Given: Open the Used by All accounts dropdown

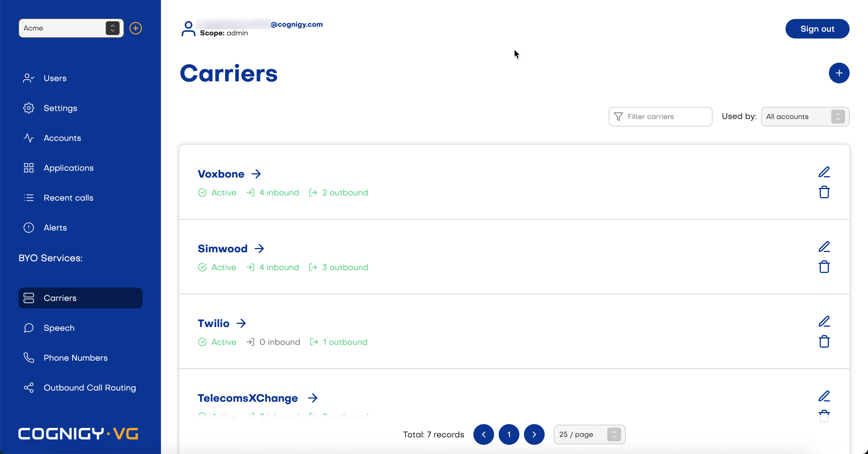Looking at the screenshot, I should (x=805, y=117).
